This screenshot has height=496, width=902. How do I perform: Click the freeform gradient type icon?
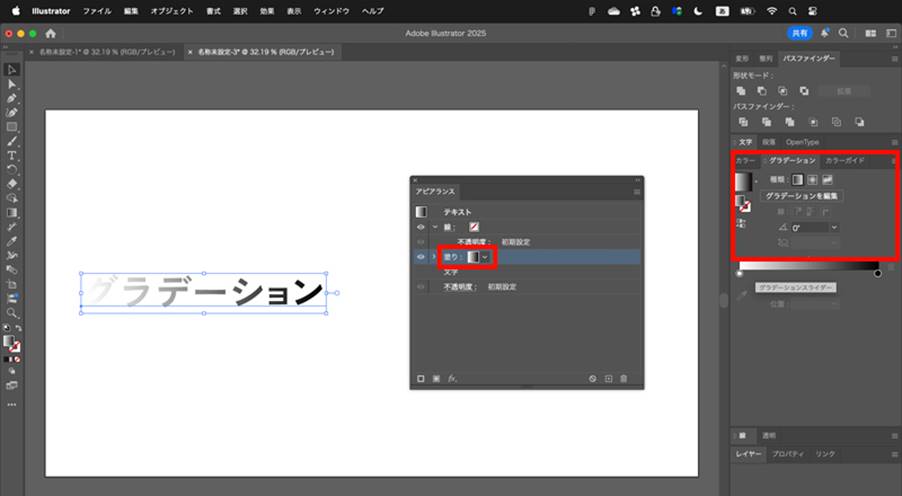(827, 180)
